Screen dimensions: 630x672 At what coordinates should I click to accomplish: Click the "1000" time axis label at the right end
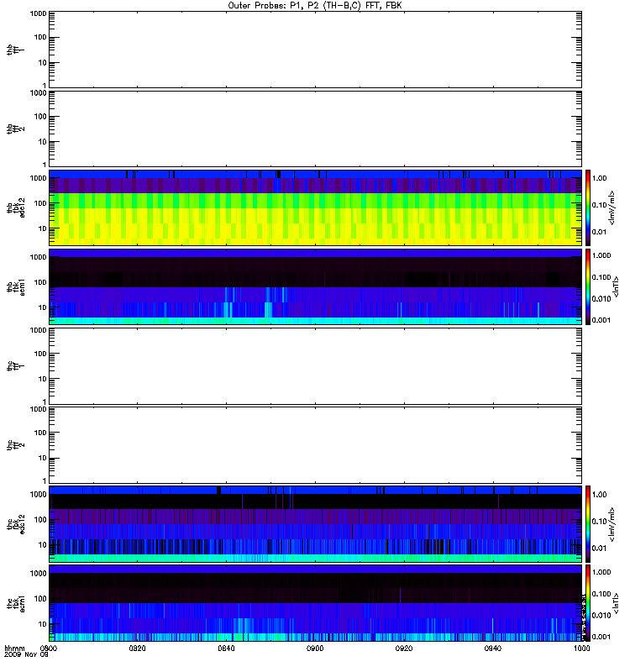tap(581, 648)
